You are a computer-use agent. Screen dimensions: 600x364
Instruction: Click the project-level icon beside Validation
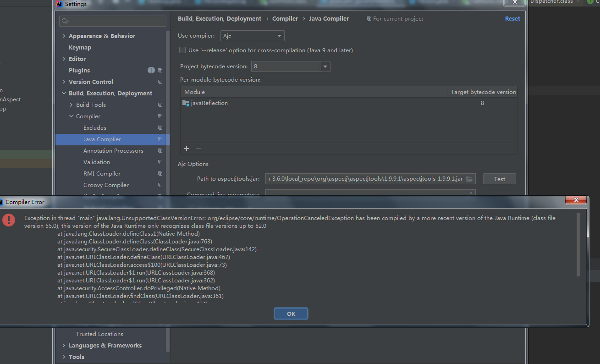pos(160,162)
